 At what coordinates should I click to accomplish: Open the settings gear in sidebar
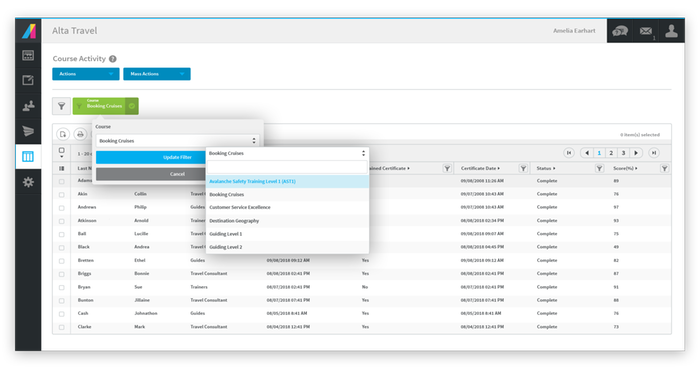tap(28, 182)
